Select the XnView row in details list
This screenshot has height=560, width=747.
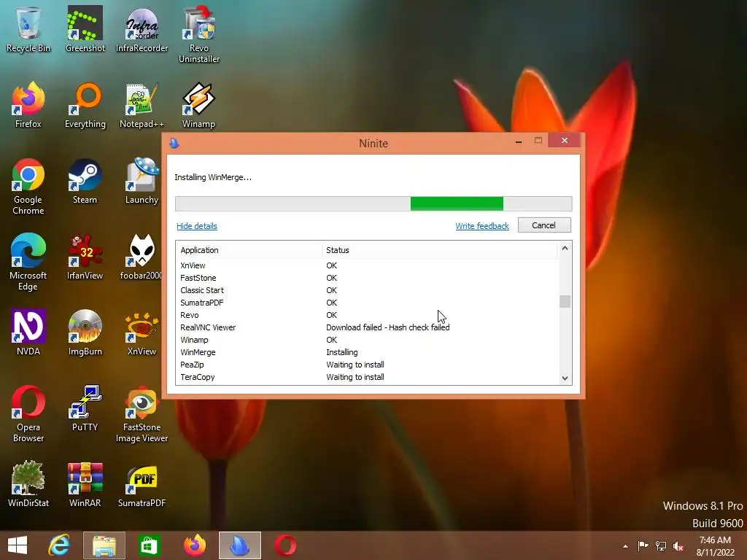(367, 265)
